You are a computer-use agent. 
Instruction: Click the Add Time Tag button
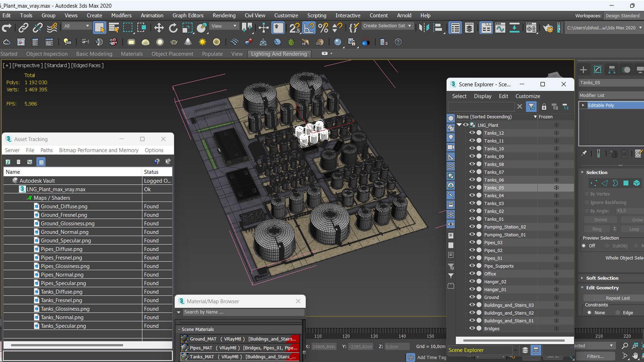tap(431, 357)
